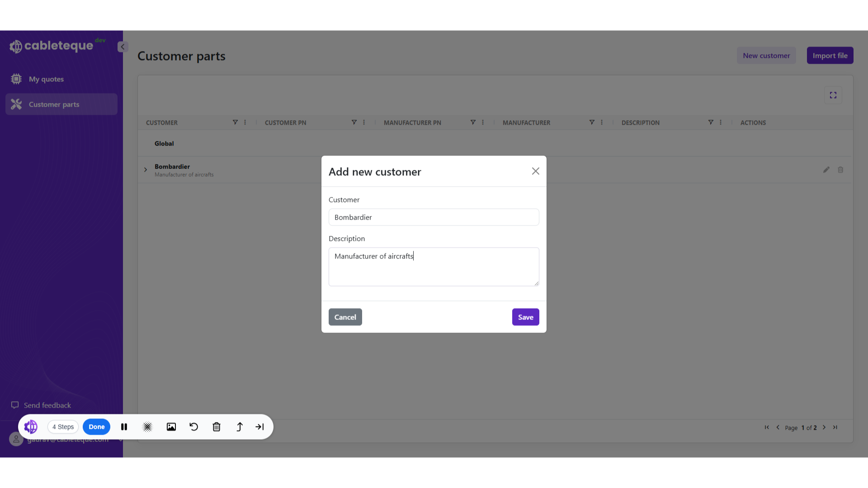The image size is (868, 488).
Task: Collapse the sidebar with arrow toggle
Action: (123, 47)
